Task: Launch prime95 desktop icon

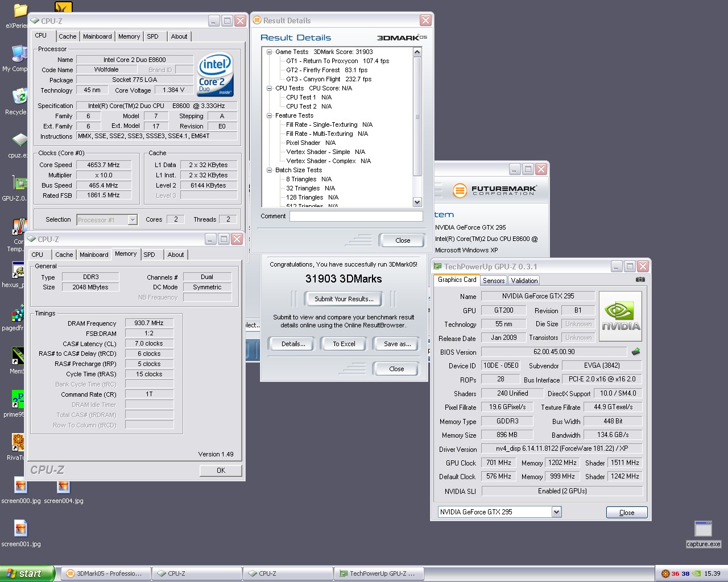Action: pos(18,399)
